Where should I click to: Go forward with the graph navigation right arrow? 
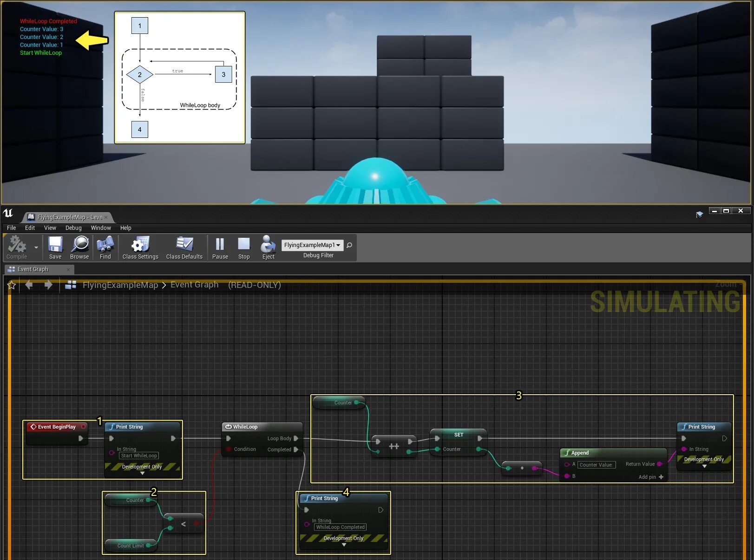[x=48, y=285]
